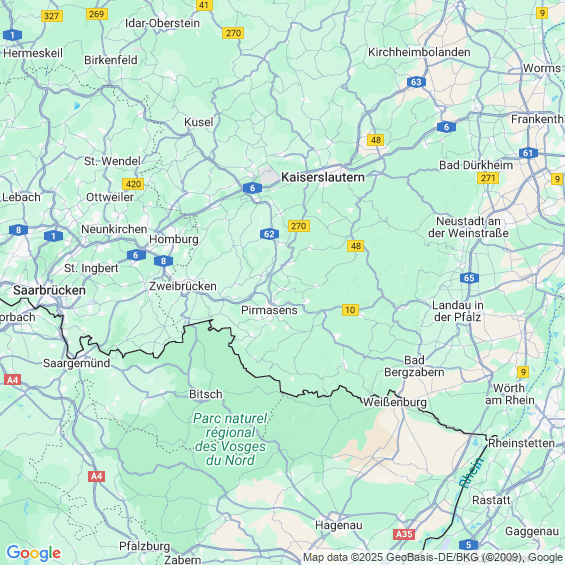Open the Map data copyright notice
The height and width of the screenshot is (565, 565).
(433, 557)
